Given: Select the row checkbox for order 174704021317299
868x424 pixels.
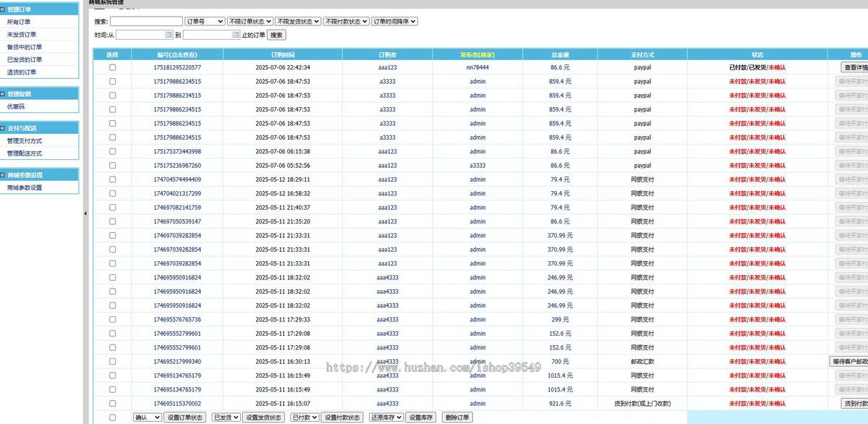Looking at the screenshot, I should [x=112, y=193].
